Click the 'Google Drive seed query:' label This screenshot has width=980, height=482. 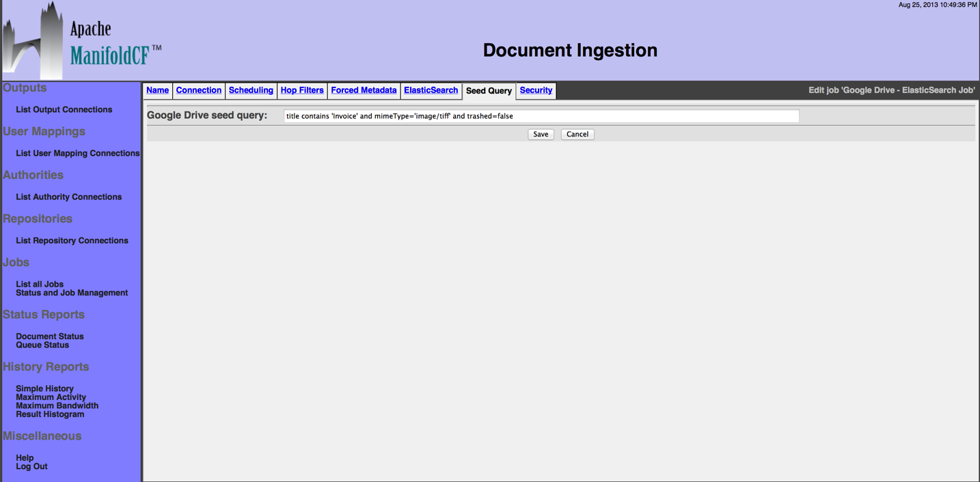[x=207, y=115]
